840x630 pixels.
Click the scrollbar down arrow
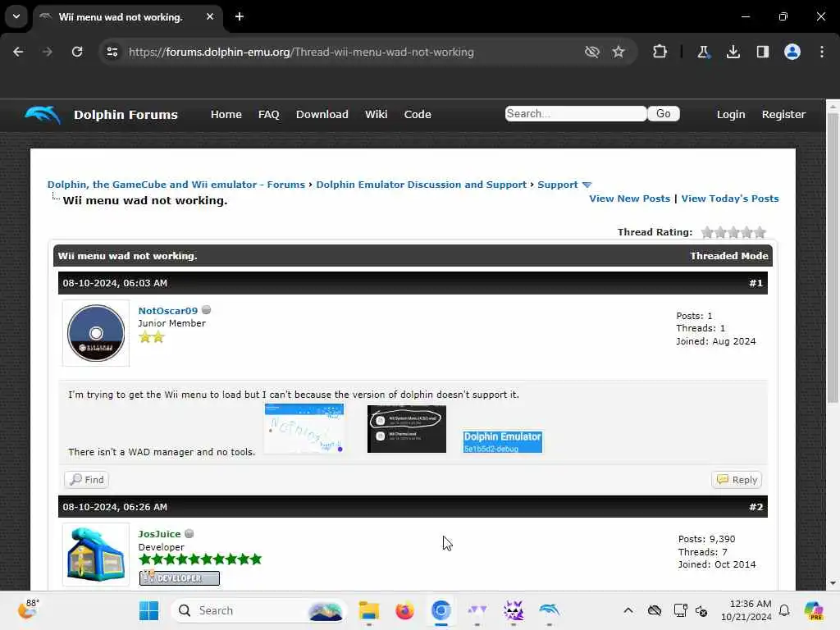[833, 583]
